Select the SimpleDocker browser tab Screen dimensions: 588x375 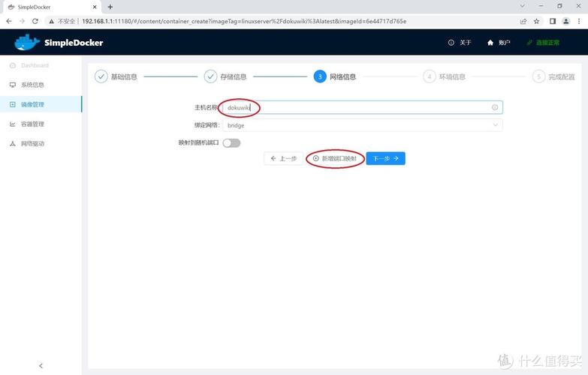51,7
